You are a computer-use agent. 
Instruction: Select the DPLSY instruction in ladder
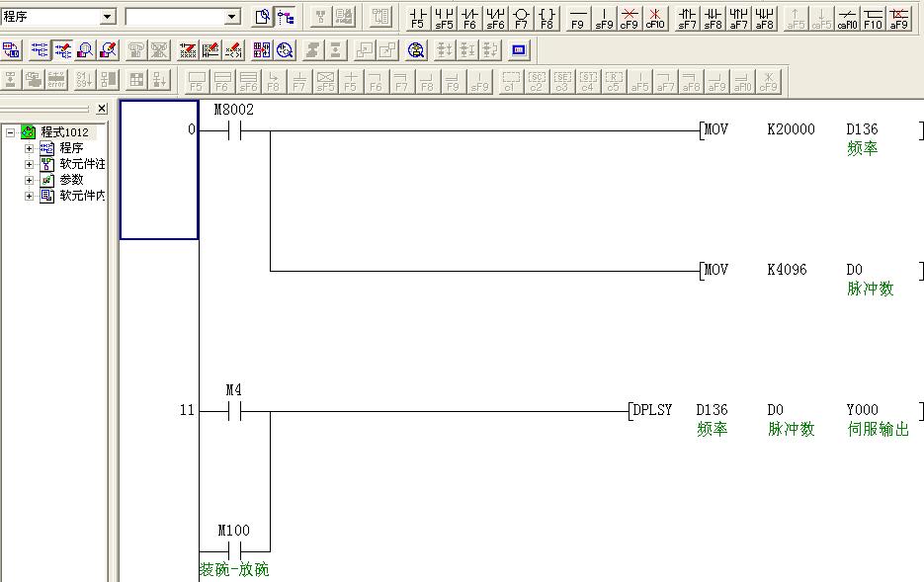point(652,410)
